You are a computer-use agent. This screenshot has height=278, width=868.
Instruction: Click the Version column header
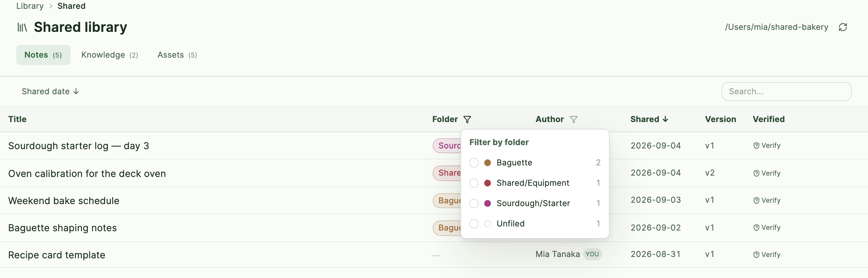(721, 119)
